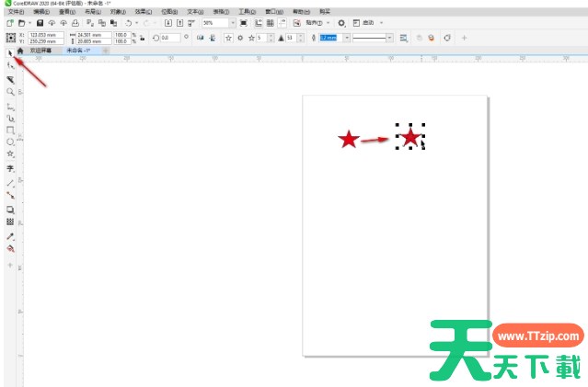This screenshot has height=387, width=588.
Task: Select the Color Eyedropper tool
Action: point(10,236)
